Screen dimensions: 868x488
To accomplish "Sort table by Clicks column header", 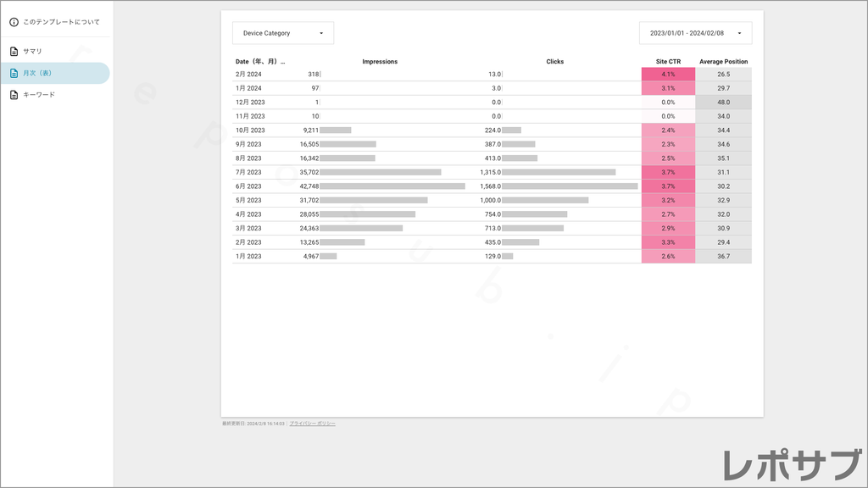I will [x=555, y=62].
